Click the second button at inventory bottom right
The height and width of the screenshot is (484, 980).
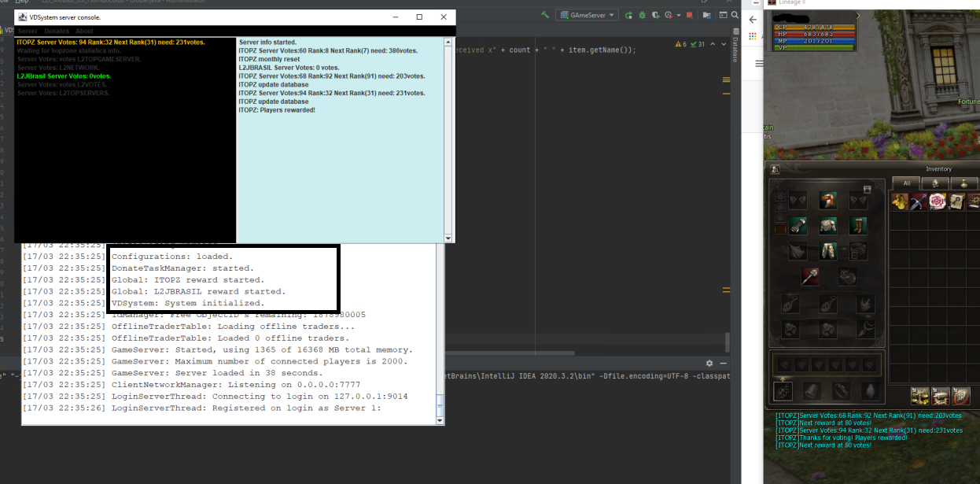[941, 396]
